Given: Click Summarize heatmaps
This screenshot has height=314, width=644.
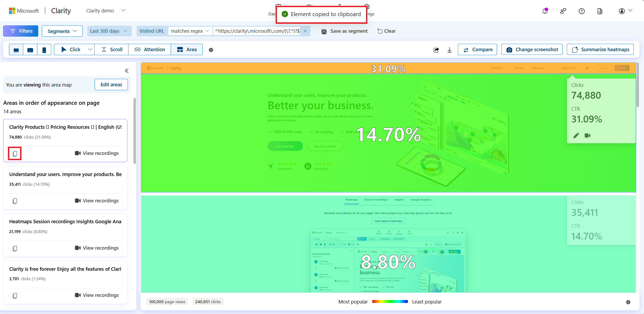Looking at the screenshot, I should tap(600, 50).
